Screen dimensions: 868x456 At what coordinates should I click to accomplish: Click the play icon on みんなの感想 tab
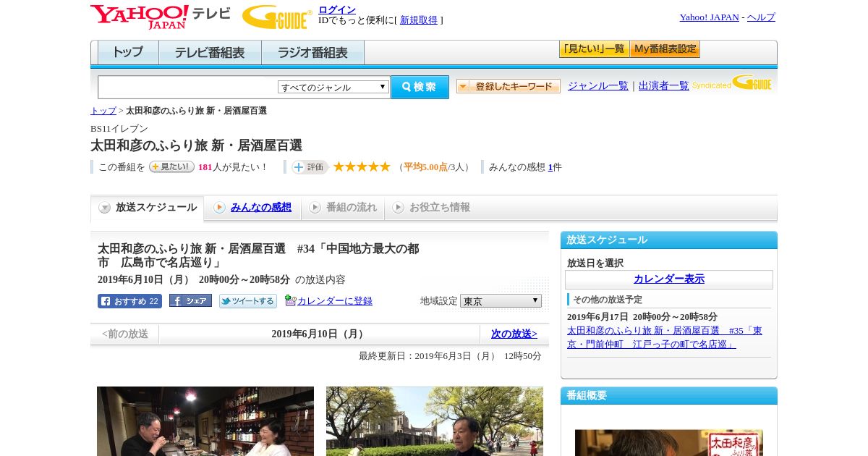[219, 208]
